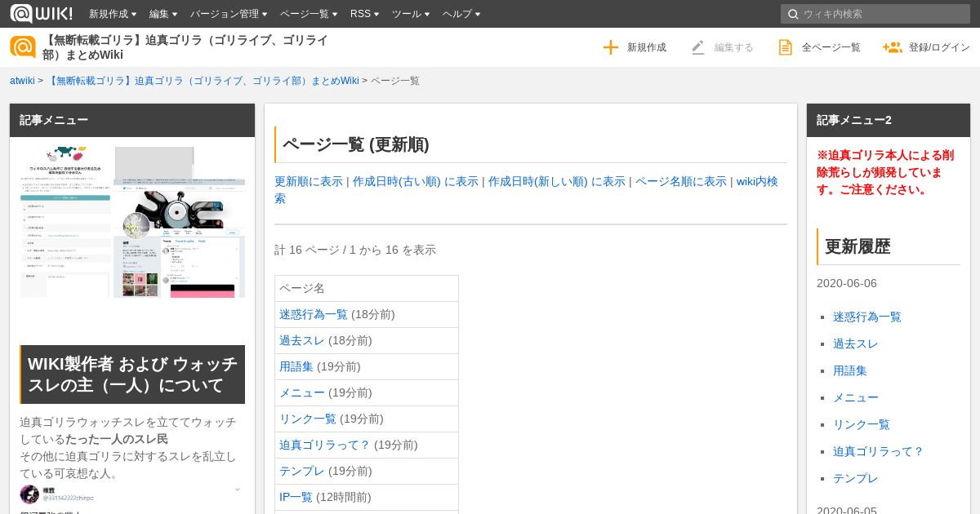Open the バージョン管理 dropdown menu
Viewport: 980px width, 514px height.
(229, 14)
